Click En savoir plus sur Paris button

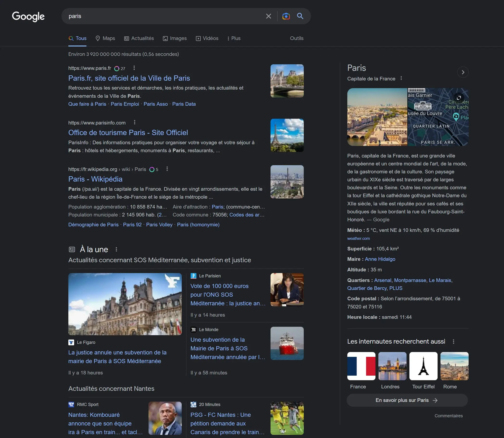[x=407, y=400]
